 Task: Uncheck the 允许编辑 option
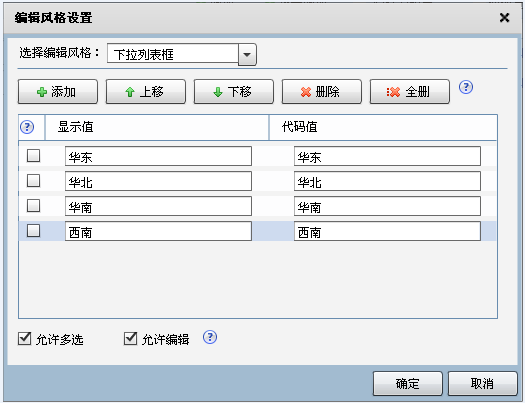131,339
